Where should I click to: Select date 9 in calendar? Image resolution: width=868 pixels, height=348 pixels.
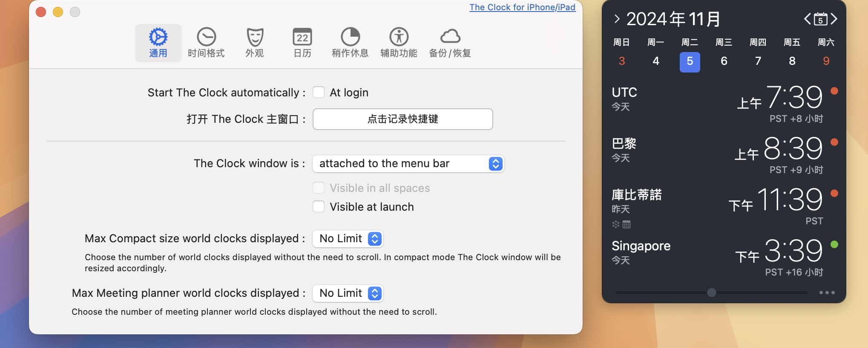[x=826, y=61]
